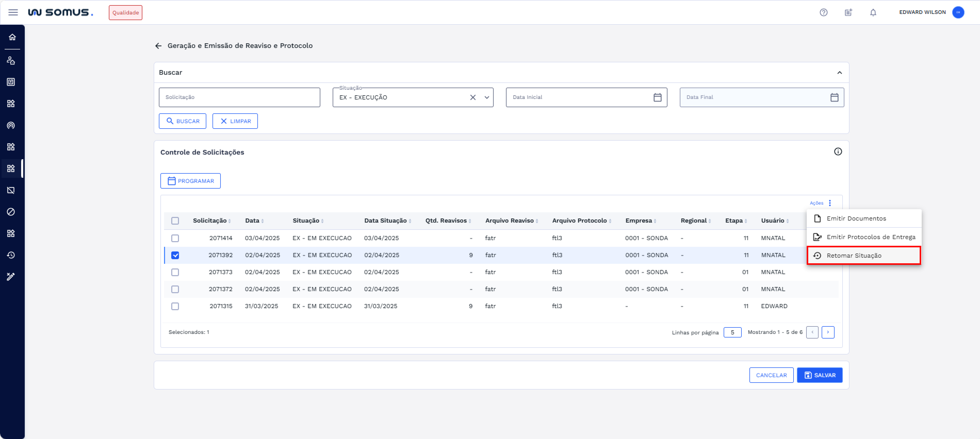Image resolution: width=980 pixels, height=439 pixels.
Task: Open the hamburger menu icon
Action: (x=13, y=13)
